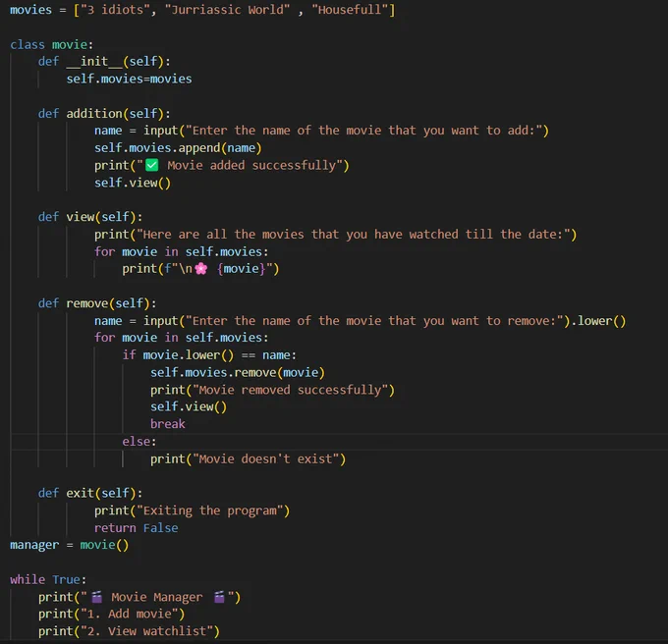
Task: Click the "Housefull" string literal
Action: tap(350, 10)
